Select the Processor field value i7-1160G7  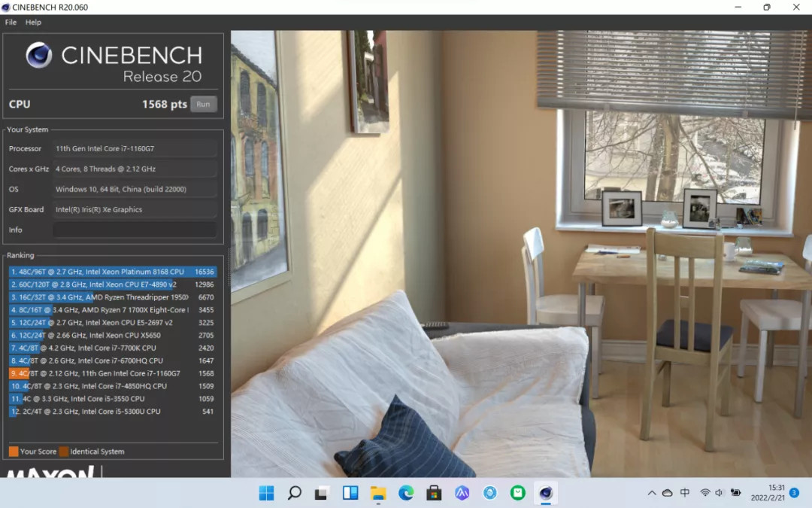pyautogui.click(x=135, y=149)
